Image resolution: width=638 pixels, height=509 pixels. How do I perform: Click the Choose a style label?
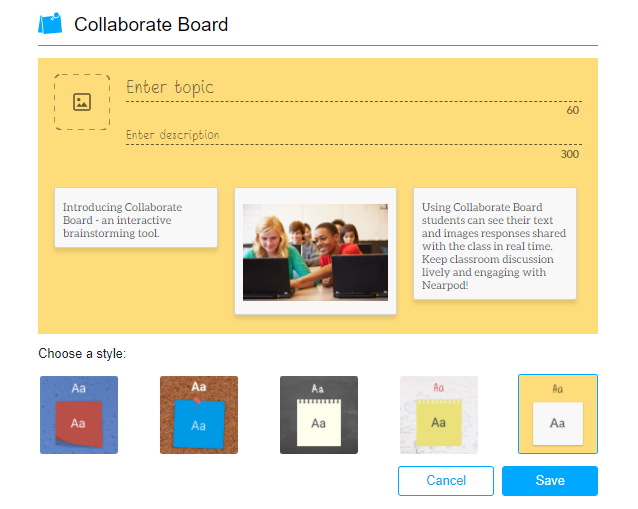pos(82,354)
